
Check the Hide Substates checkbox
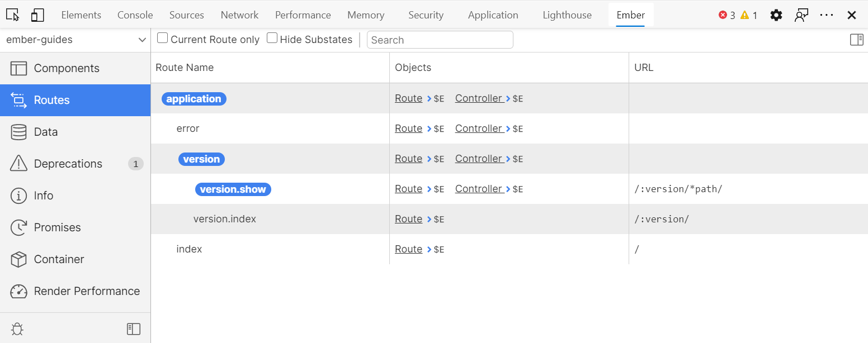pos(272,39)
